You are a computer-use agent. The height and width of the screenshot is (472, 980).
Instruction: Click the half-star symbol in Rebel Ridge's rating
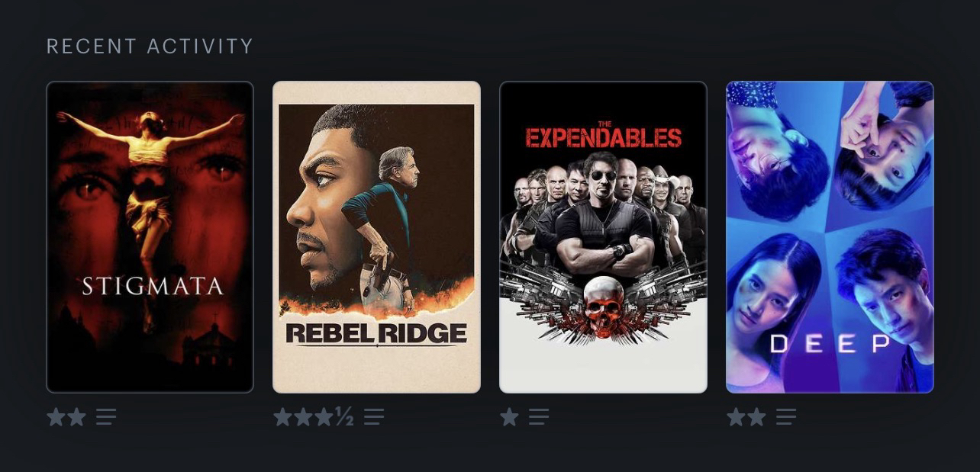(344, 417)
